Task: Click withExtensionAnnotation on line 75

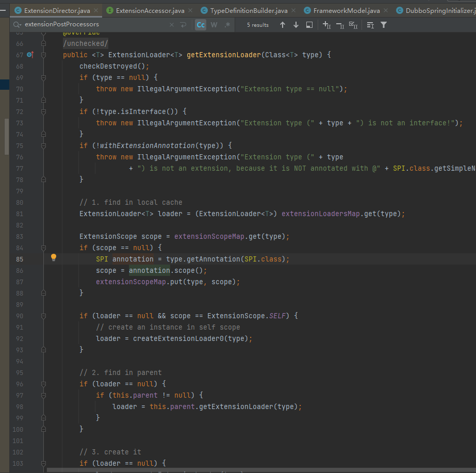Action: tap(147, 146)
